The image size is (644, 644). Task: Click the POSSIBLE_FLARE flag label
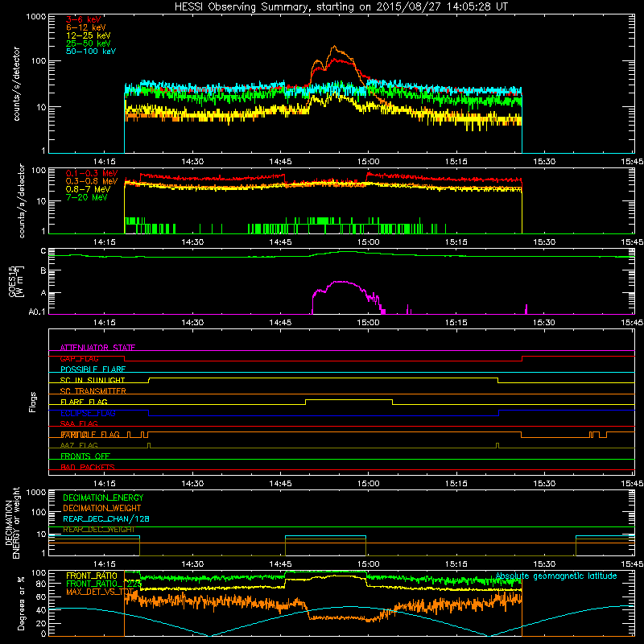(x=93, y=369)
